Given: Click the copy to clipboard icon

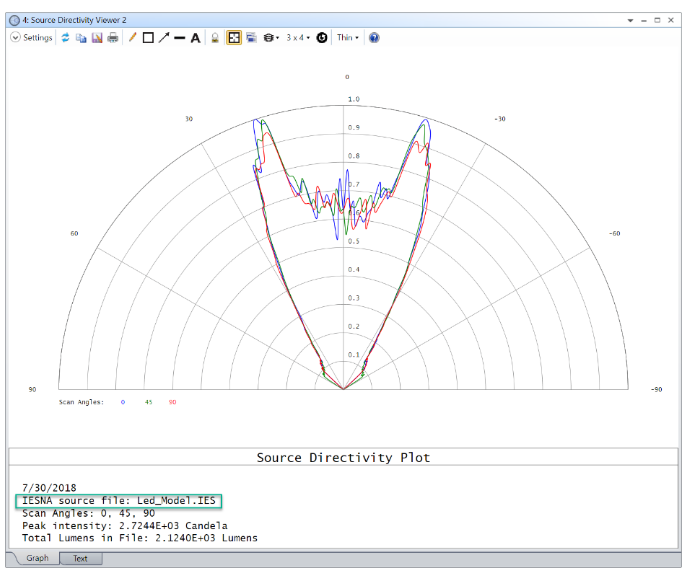Looking at the screenshot, I should 82,38.
